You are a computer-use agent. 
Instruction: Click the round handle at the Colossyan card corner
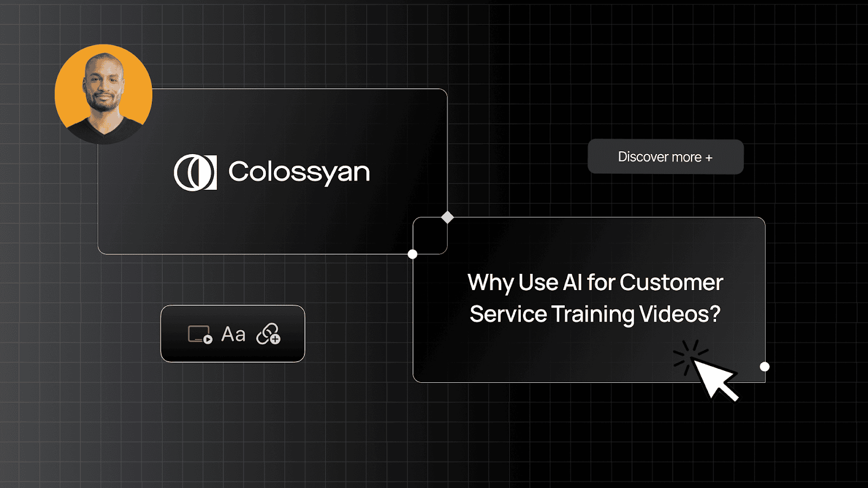point(412,254)
